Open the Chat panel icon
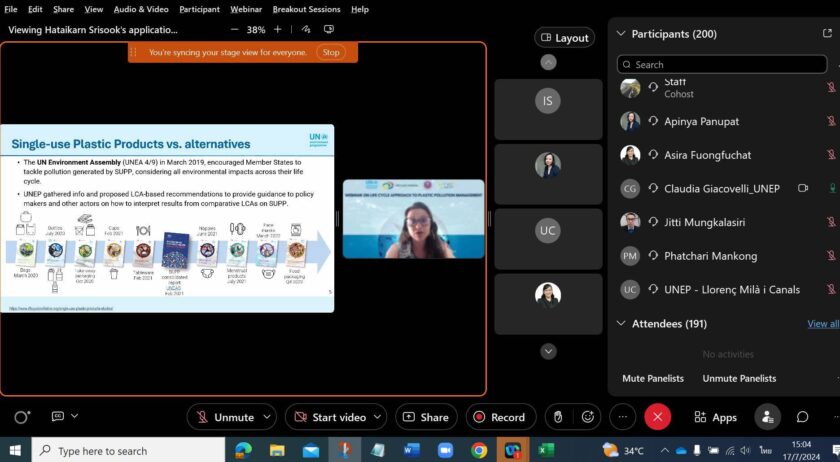 pos(802,417)
